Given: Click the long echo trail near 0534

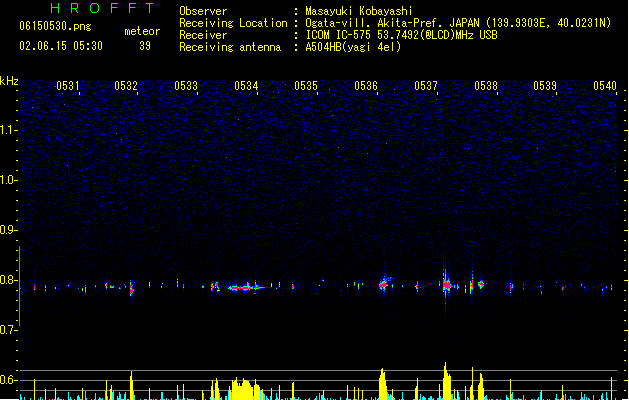Looking at the screenshot, I should 246,287.
